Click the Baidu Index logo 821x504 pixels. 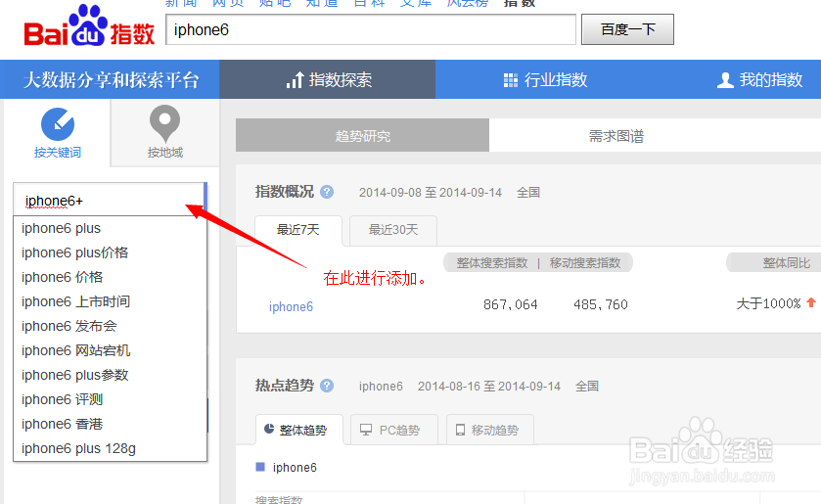(x=89, y=26)
